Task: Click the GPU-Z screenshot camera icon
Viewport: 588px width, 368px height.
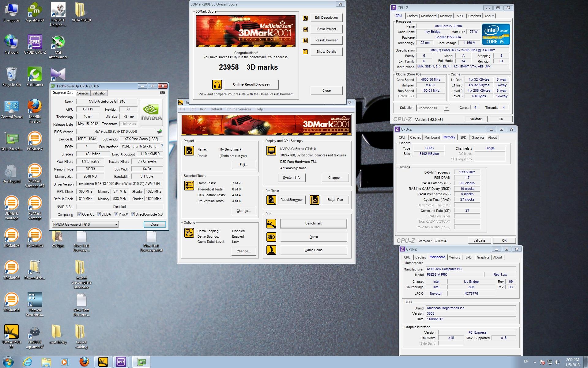Action: coord(162,93)
